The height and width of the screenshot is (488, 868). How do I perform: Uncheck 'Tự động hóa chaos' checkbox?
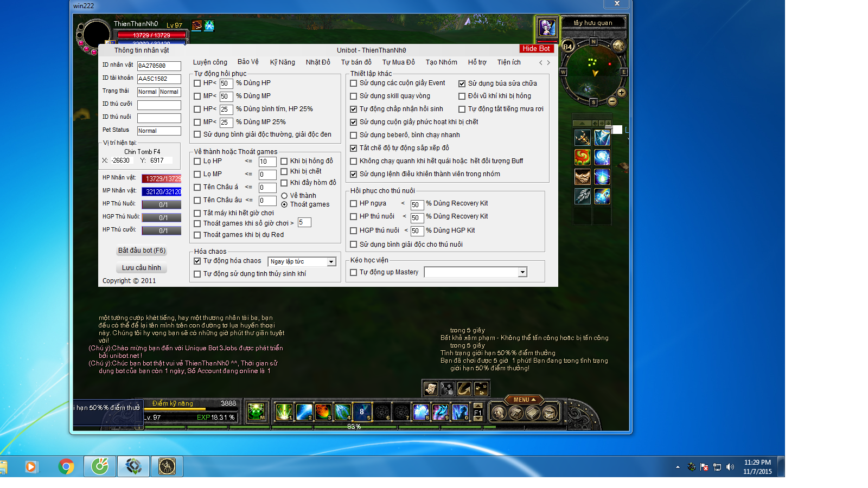[197, 261]
